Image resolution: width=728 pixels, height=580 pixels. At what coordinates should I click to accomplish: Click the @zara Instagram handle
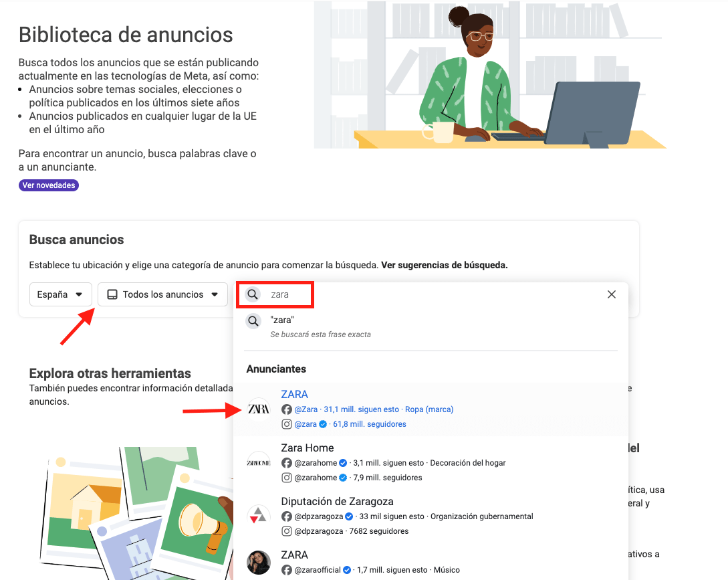(x=306, y=424)
